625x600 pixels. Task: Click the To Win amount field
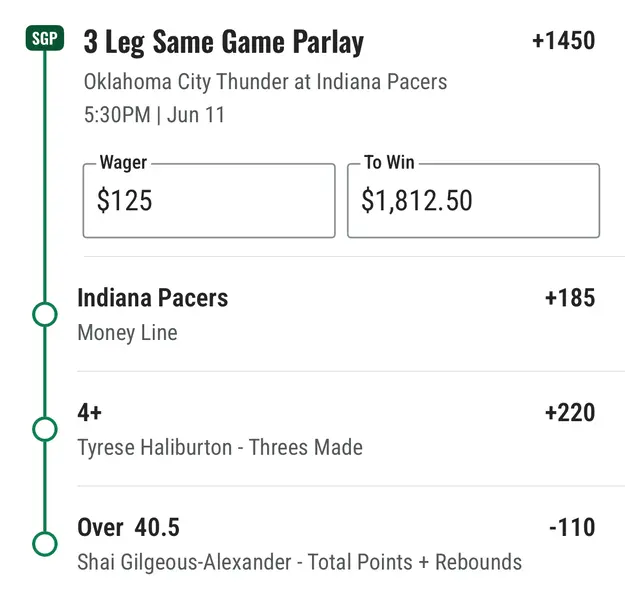click(473, 201)
